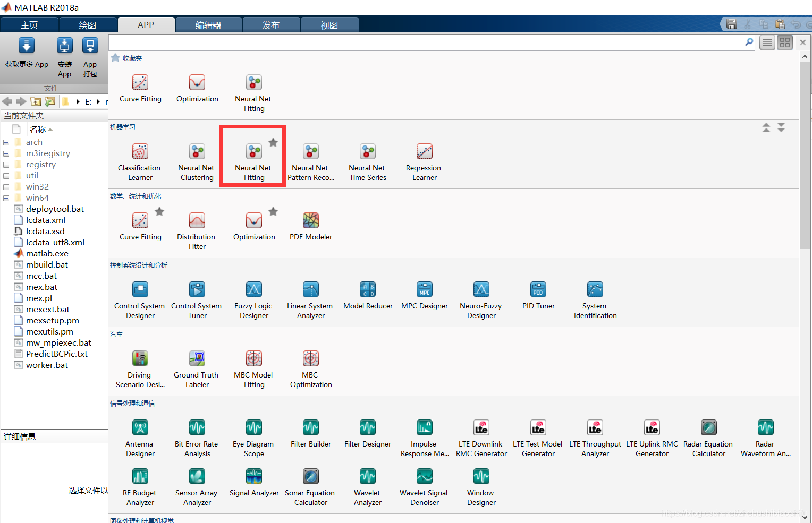This screenshot has width=812, height=523.
Task: Switch to the 绘图 tab
Action: (88, 25)
